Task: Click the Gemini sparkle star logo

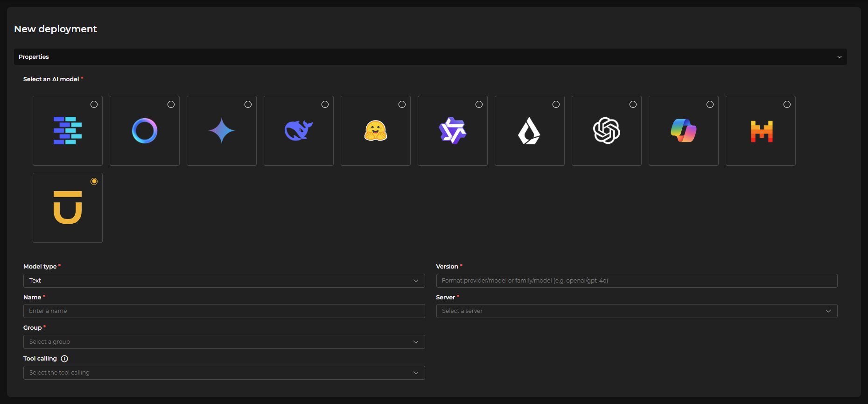Action: tap(222, 131)
